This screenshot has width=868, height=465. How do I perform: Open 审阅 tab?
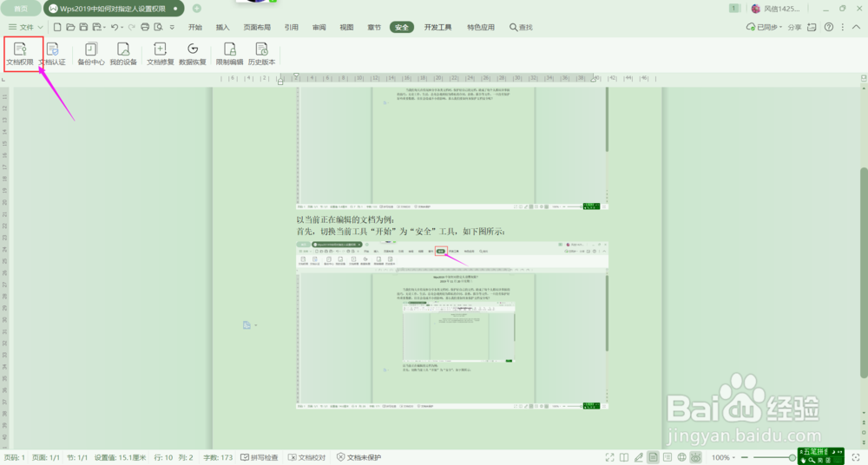[x=319, y=27]
